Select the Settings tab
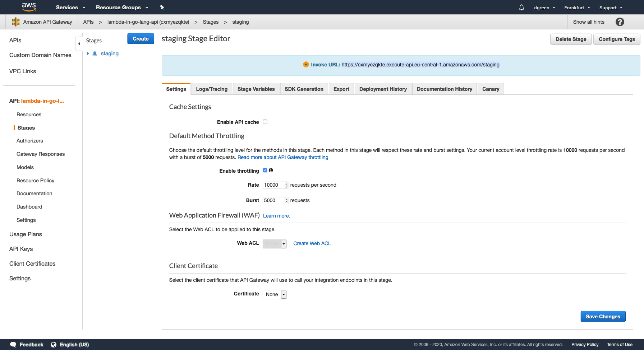 pos(176,89)
